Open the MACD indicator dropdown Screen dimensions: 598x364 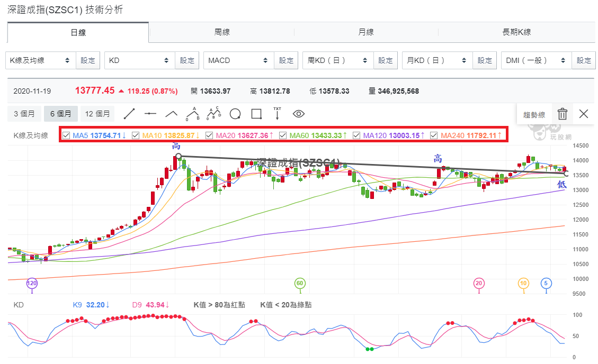[239, 60]
